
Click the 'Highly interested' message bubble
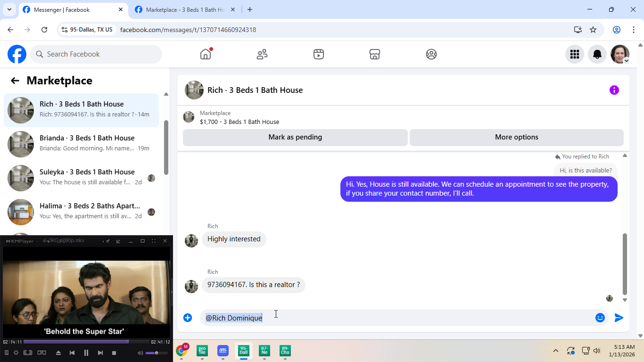tap(234, 239)
